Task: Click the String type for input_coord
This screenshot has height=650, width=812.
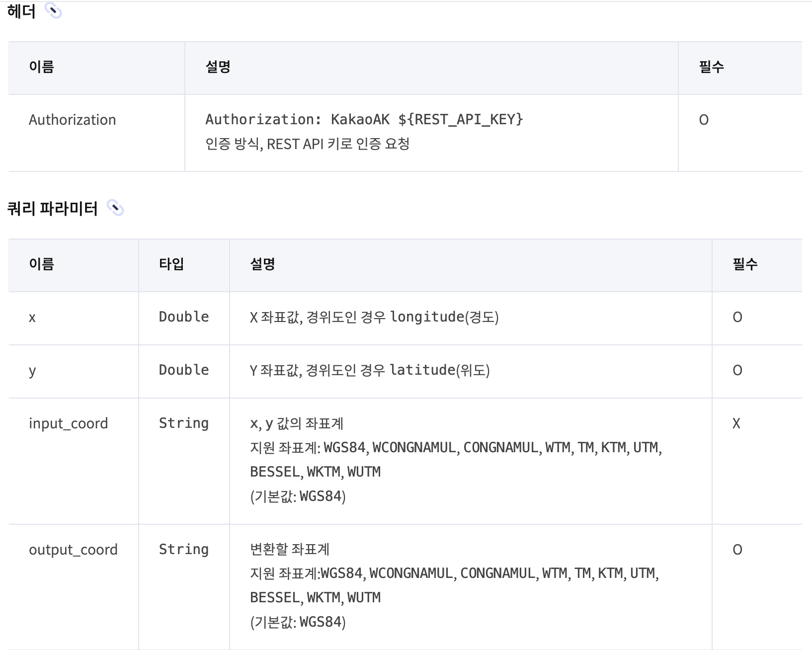Action: [184, 423]
